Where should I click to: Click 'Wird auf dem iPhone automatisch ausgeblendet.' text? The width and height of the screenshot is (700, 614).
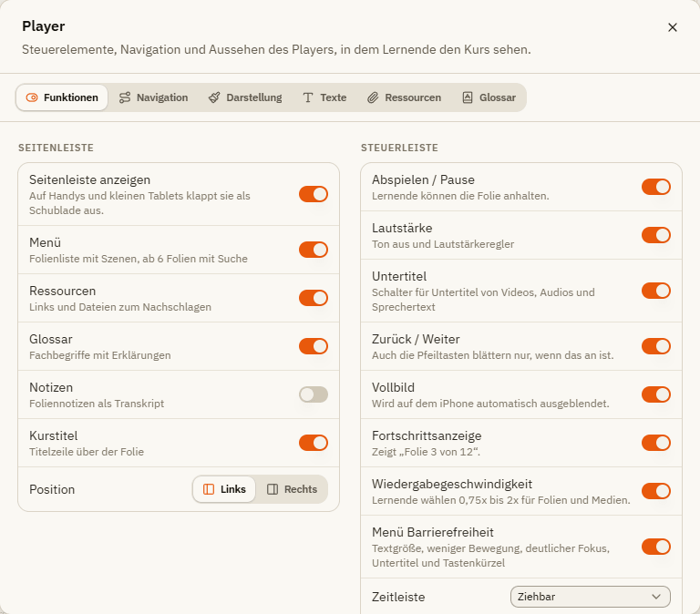coord(490,404)
